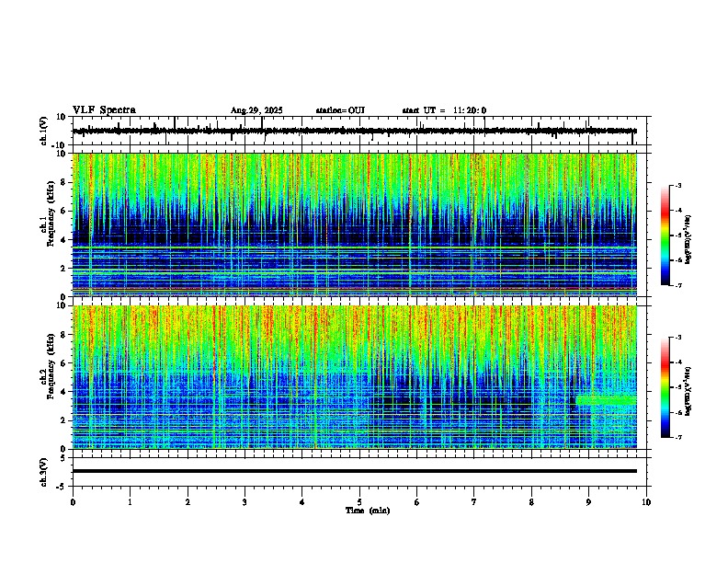Click the green band near 3.5 kHz in ch.2

[x=607, y=400]
